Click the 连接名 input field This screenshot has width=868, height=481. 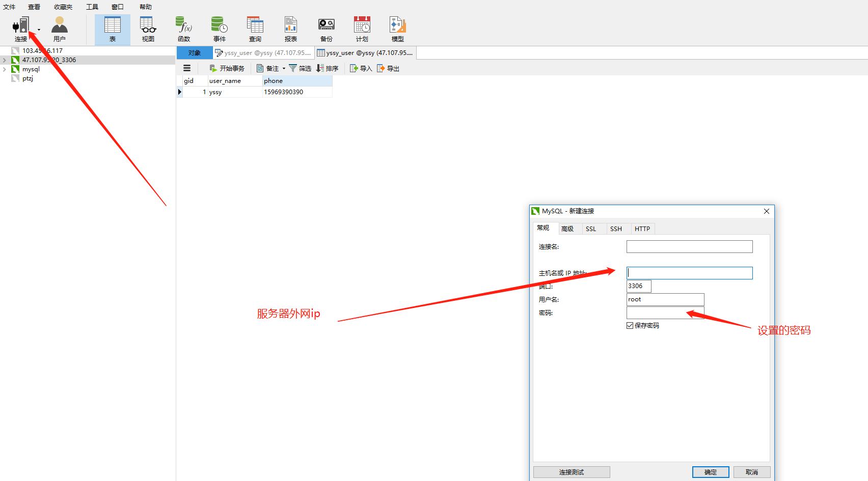coord(689,247)
